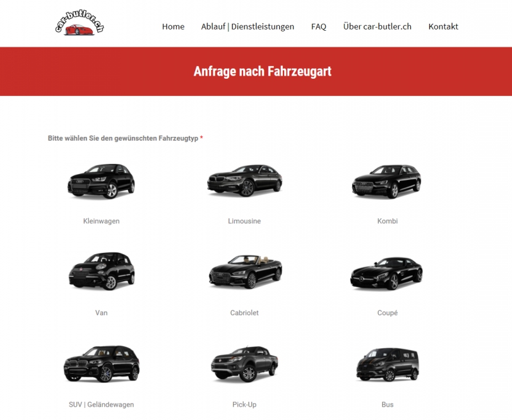This screenshot has height=420, width=512.
Task: Choose the Cabriolet label
Action: 244,313
